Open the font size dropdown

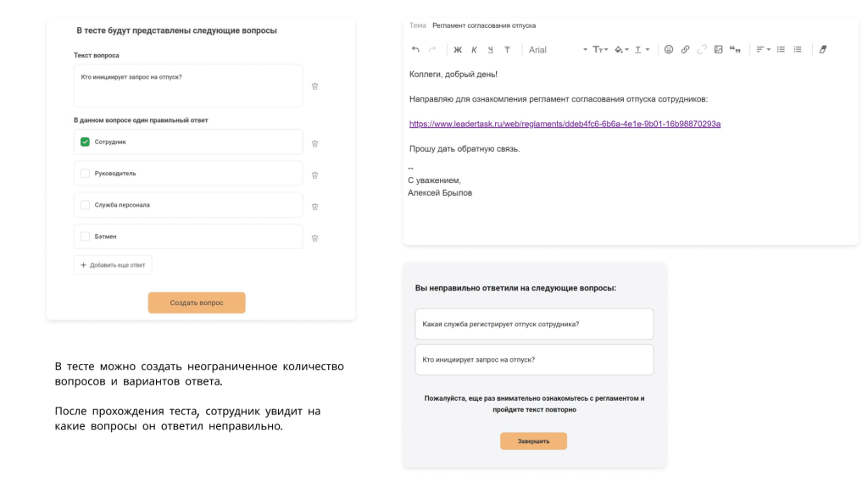[600, 49]
